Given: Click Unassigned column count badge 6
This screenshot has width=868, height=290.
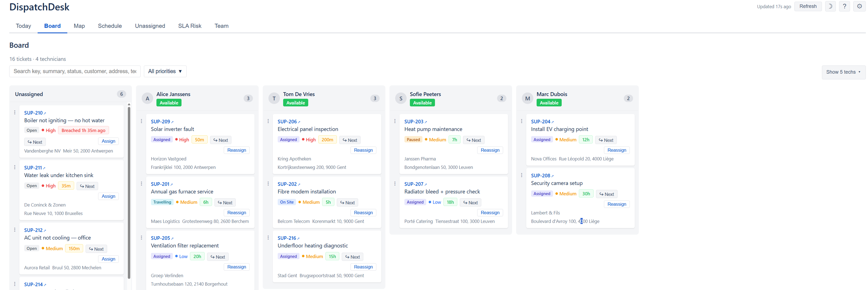Looking at the screenshot, I should pyautogui.click(x=122, y=94).
